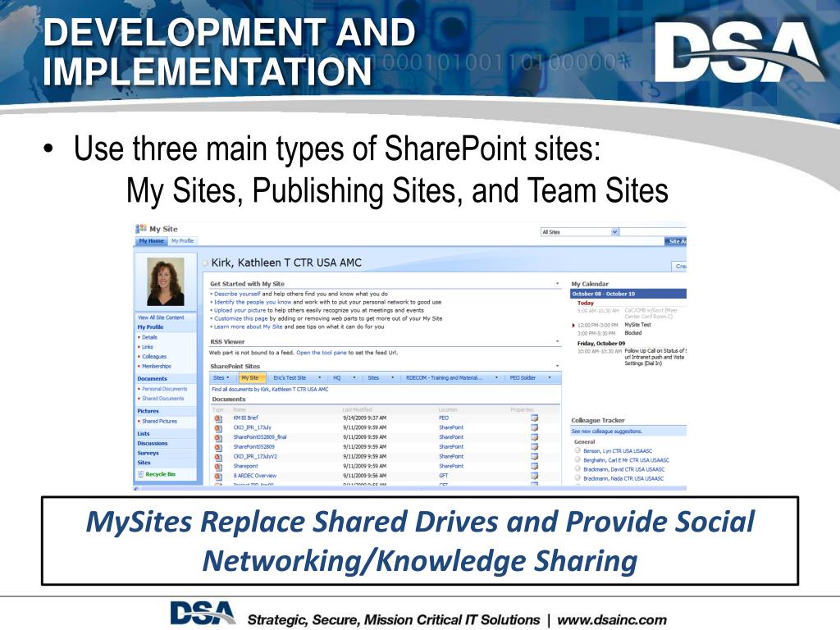
Task: Click Customize this page link
Action: coord(241,318)
